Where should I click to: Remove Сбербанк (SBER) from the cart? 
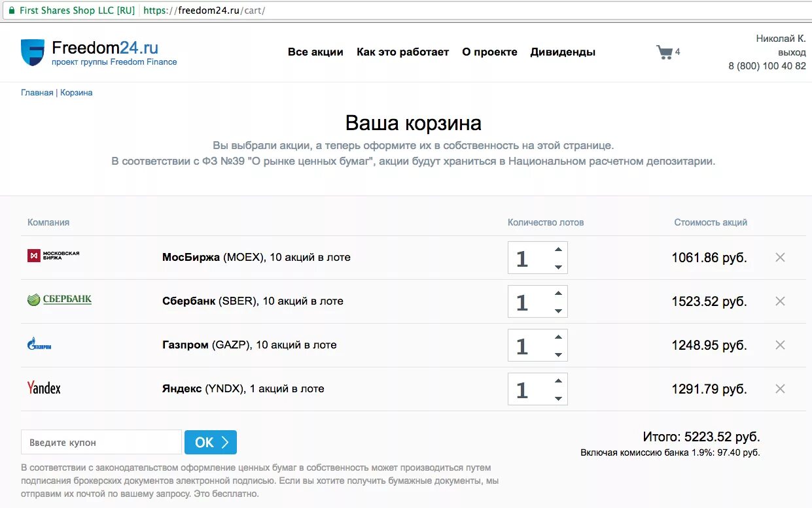pyautogui.click(x=780, y=301)
